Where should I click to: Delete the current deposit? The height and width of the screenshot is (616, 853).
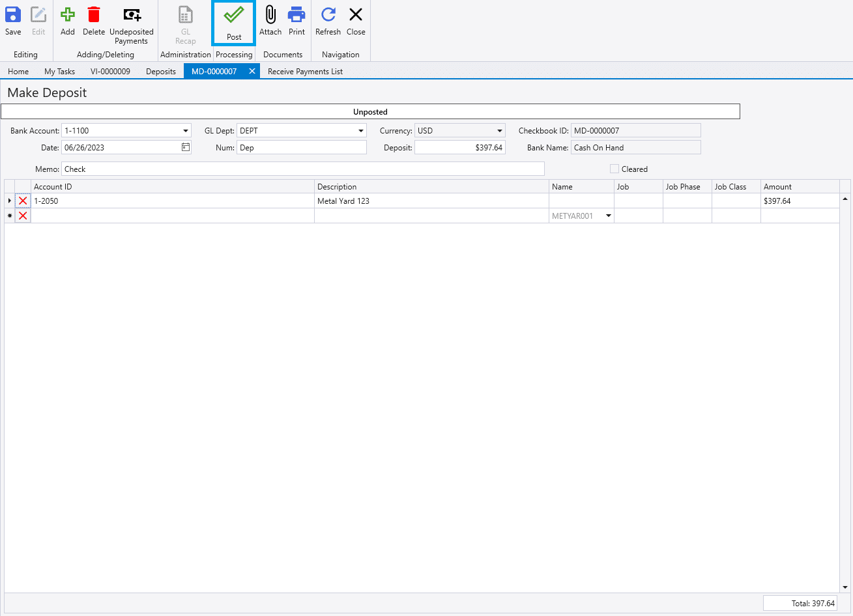coord(94,23)
